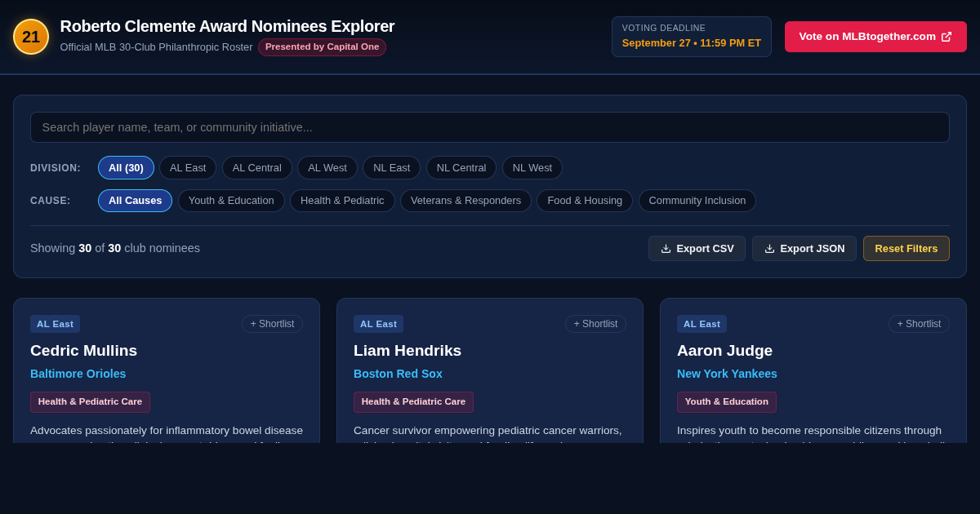
Task: Click the Cedric Mullins name heading
Action: coord(84,351)
